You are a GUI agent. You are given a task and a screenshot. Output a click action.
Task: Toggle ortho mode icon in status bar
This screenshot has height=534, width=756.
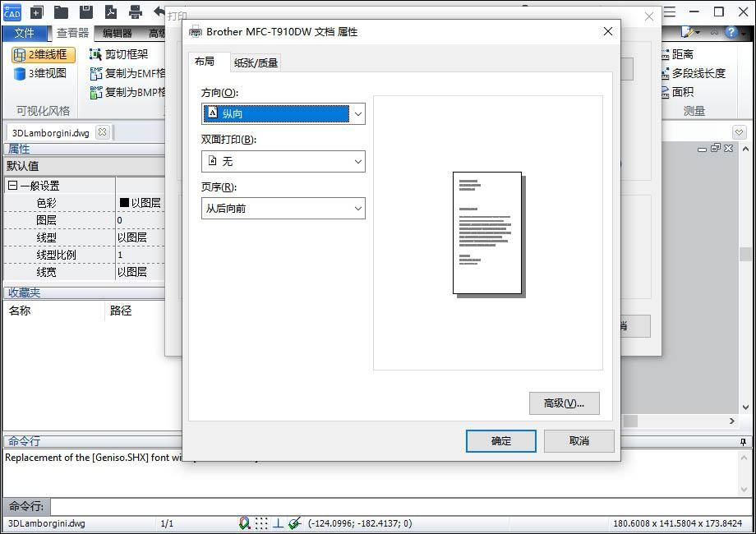(279, 523)
